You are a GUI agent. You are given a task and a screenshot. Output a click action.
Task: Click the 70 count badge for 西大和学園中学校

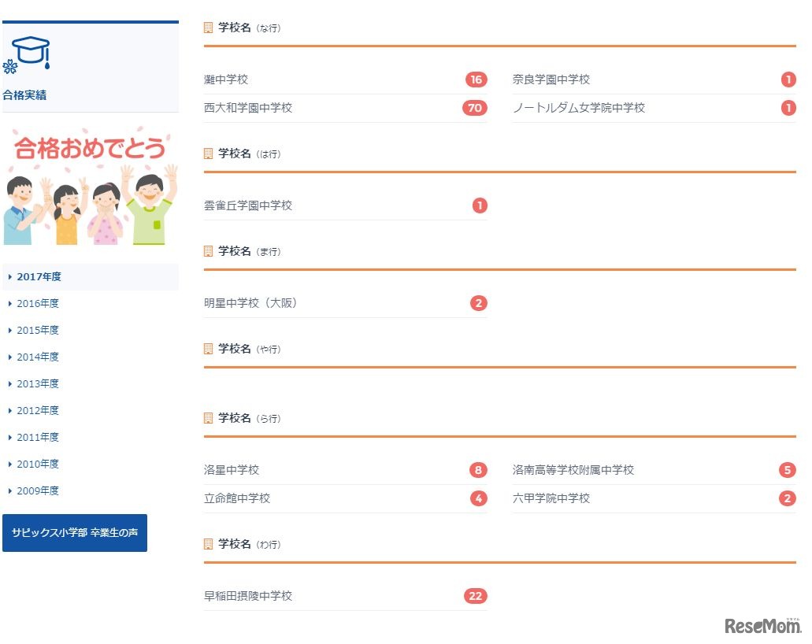(474, 108)
